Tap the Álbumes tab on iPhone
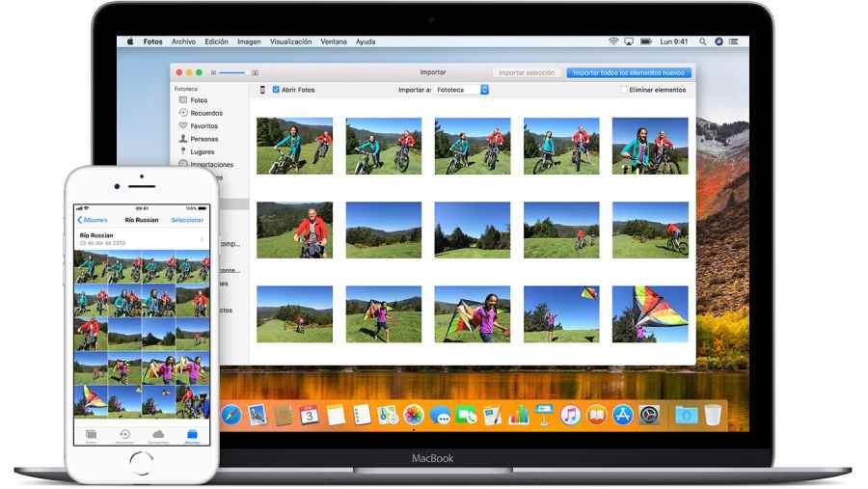Screen dimensions: 868x489 point(192,436)
